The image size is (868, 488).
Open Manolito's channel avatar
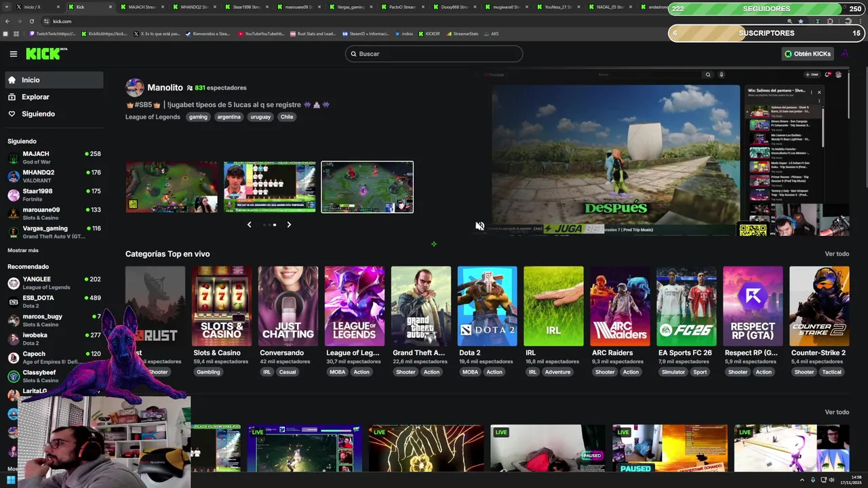pos(134,87)
